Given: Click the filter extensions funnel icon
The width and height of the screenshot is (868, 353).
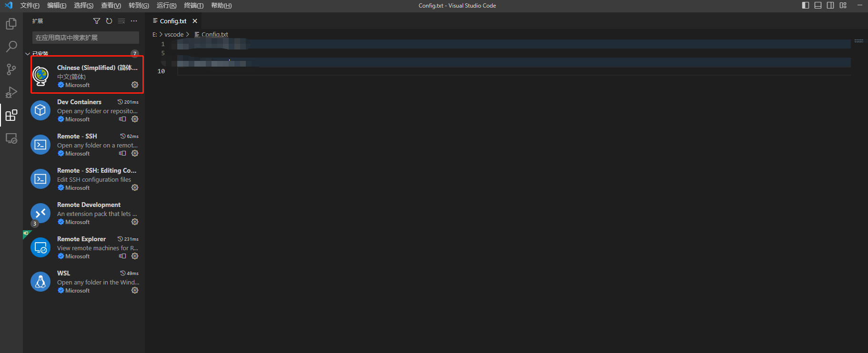Looking at the screenshot, I should point(97,21).
